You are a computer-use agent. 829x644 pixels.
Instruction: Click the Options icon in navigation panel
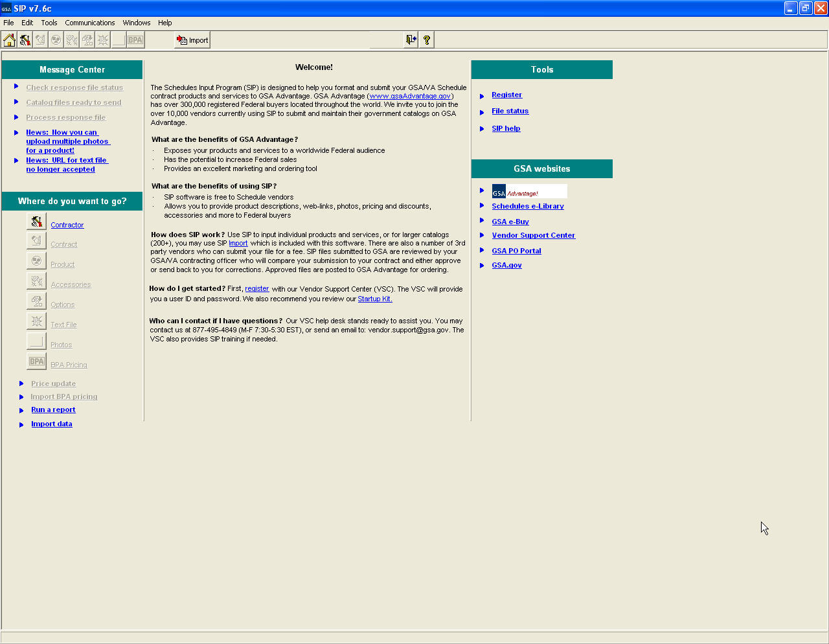(36, 301)
